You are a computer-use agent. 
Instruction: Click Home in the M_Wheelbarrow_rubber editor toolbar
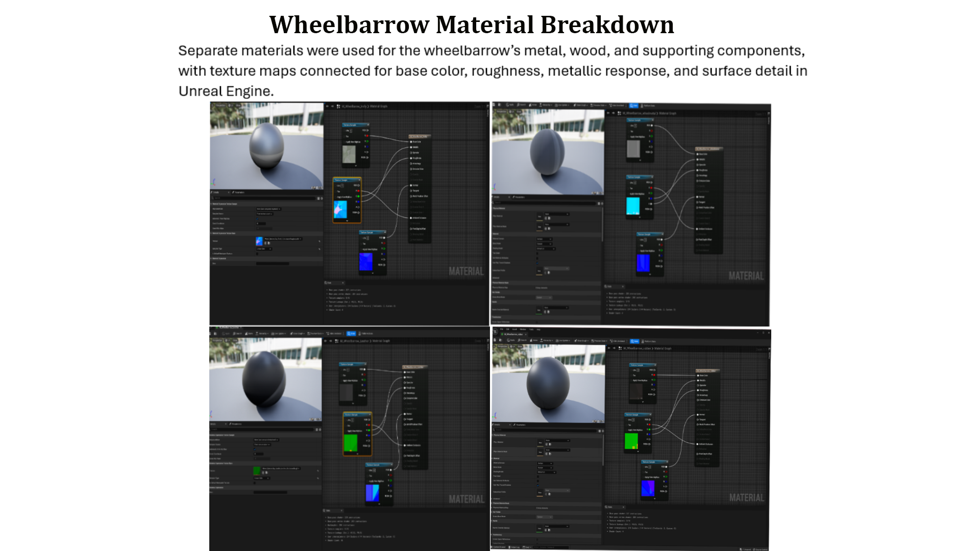click(x=534, y=340)
